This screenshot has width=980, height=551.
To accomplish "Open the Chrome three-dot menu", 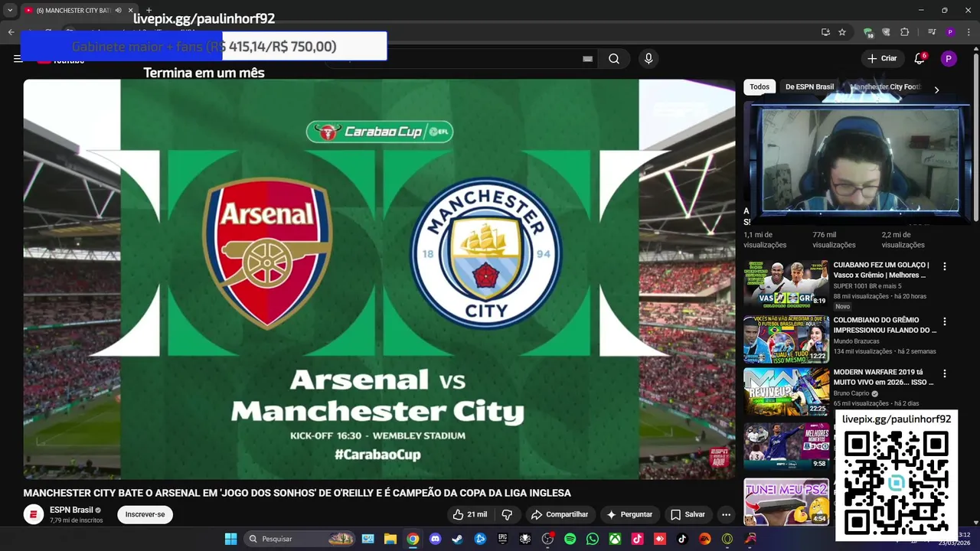I will click(969, 32).
